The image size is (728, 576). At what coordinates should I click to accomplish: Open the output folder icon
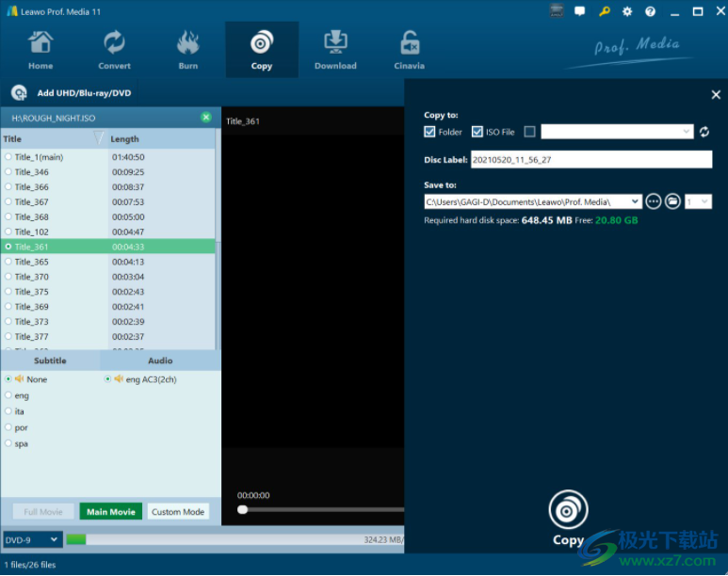[x=672, y=201]
